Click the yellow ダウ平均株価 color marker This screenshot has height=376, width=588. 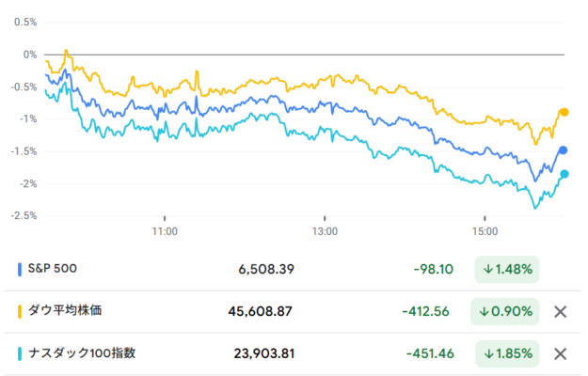[21, 311]
